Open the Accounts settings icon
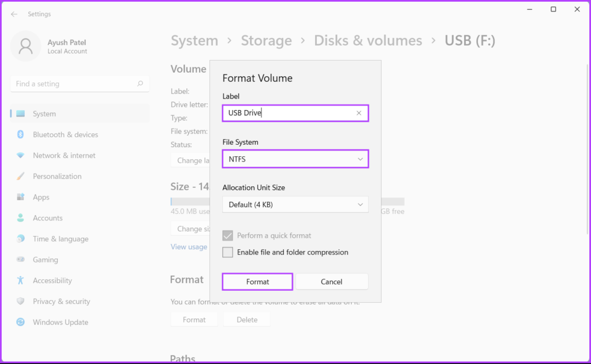Viewport: 591px width, 364px height. coord(19,217)
